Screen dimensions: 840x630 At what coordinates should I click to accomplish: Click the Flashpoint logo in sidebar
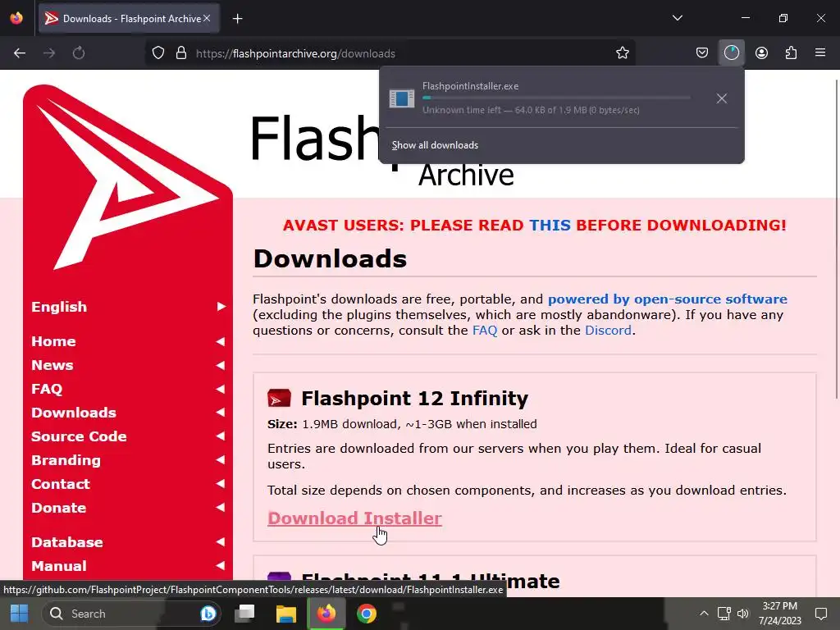pos(127,177)
